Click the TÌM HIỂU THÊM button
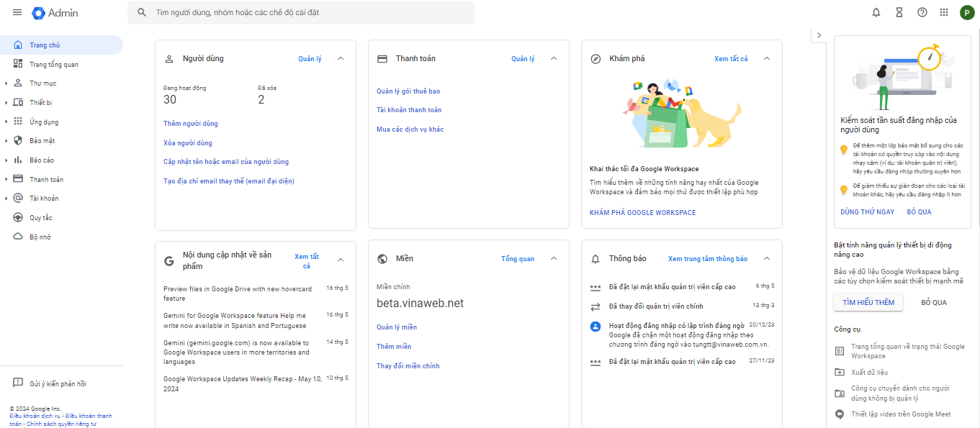 click(x=868, y=302)
